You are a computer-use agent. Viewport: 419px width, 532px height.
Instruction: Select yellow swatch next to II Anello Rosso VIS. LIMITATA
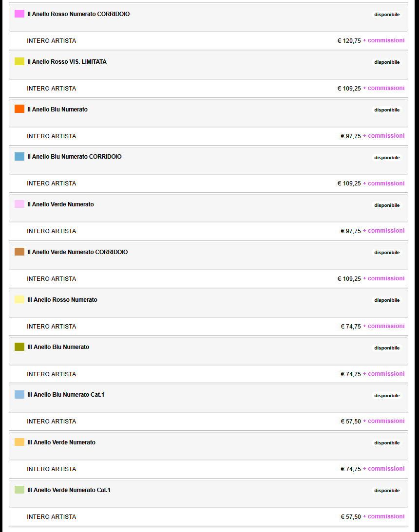pyautogui.click(x=19, y=61)
